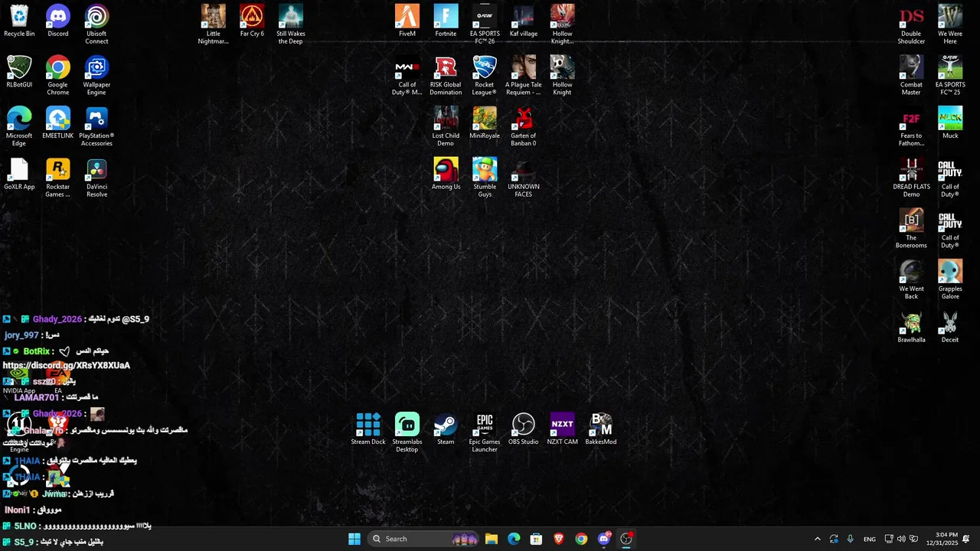Select the Combat Master icon
This screenshot has height=551, width=980.
(x=911, y=75)
